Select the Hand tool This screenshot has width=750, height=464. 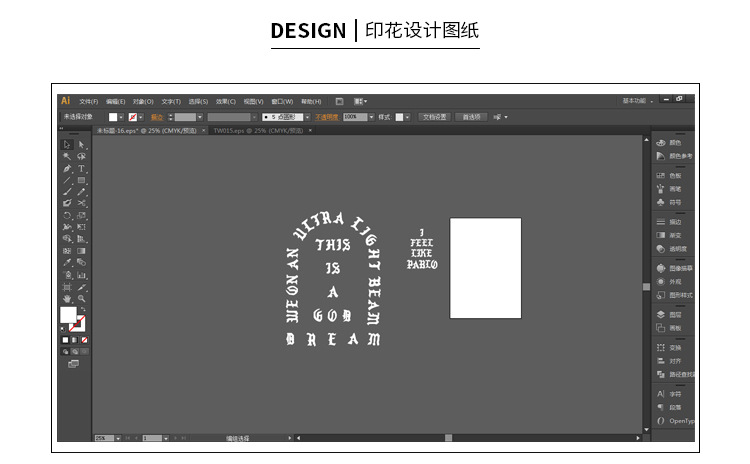[67, 298]
